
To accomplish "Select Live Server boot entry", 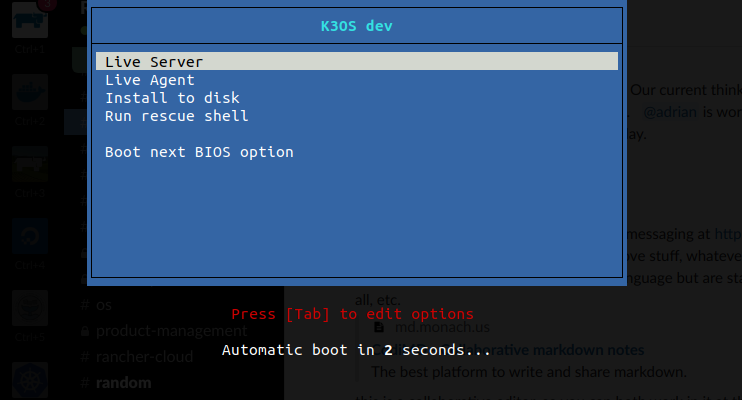I will [357, 62].
